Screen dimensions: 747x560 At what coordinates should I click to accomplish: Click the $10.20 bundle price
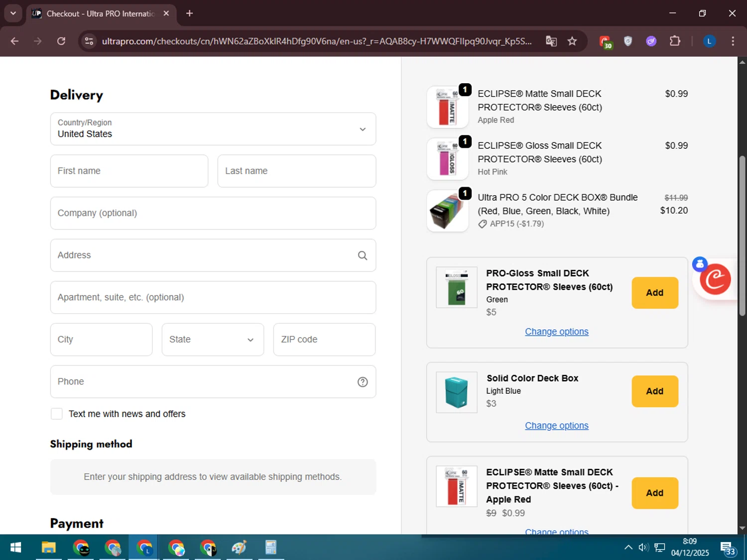tap(674, 211)
